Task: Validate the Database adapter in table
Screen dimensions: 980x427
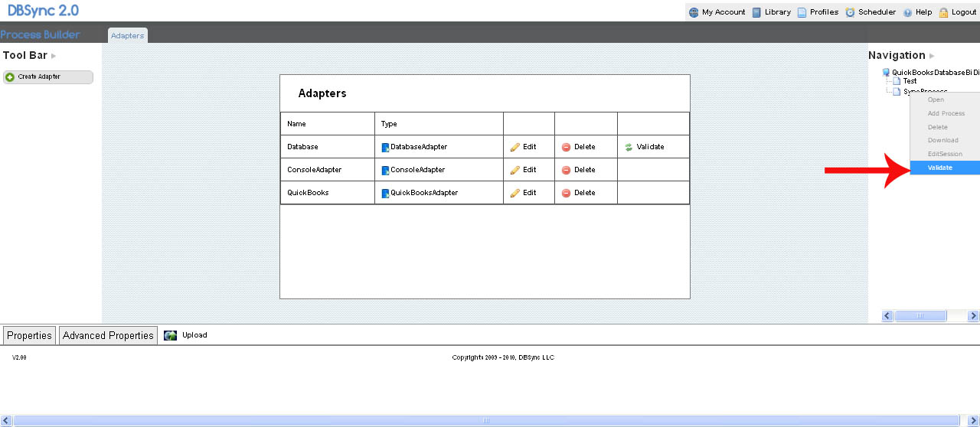Action: tap(644, 147)
